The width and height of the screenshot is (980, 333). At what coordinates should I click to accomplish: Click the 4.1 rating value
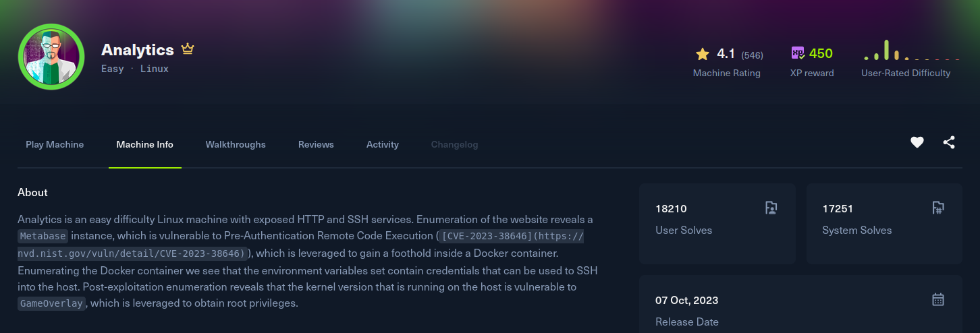pos(726,53)
